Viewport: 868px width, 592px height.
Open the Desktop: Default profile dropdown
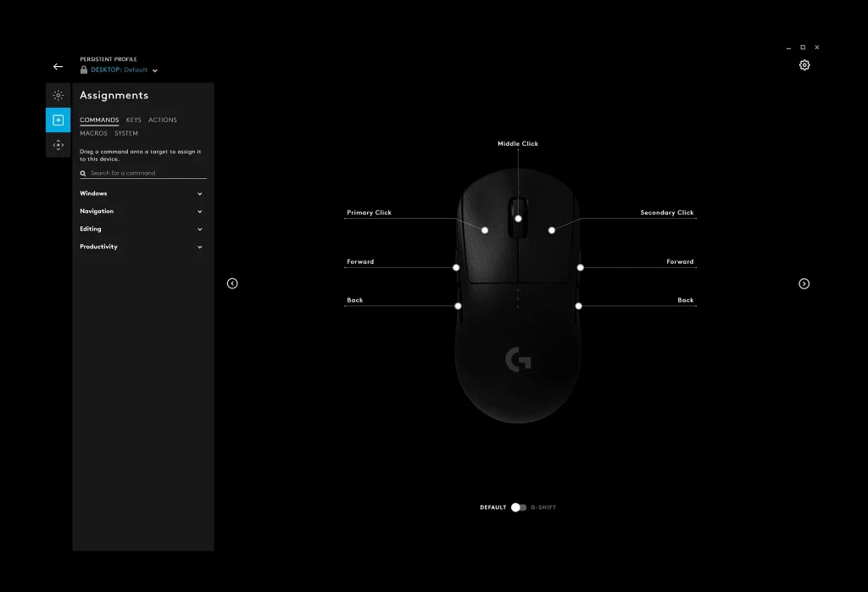(124, 70)
